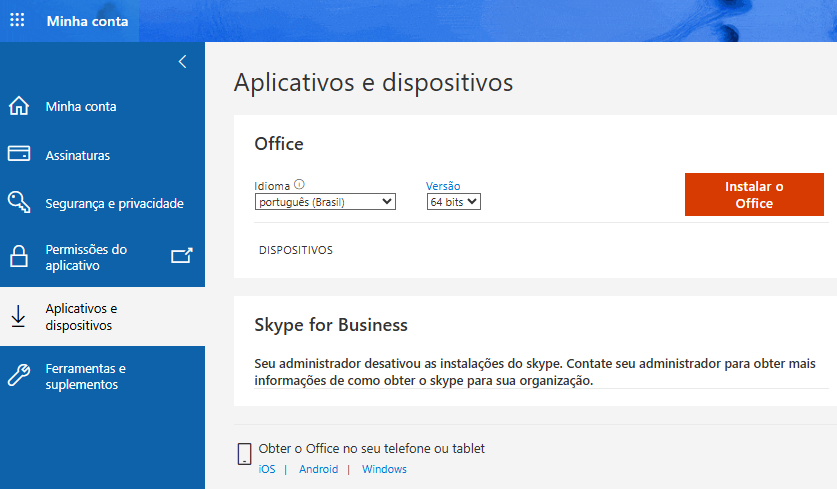The image size is (837, 489).
Task: Click the info icon next to Idioma
Action: (299, 184)
